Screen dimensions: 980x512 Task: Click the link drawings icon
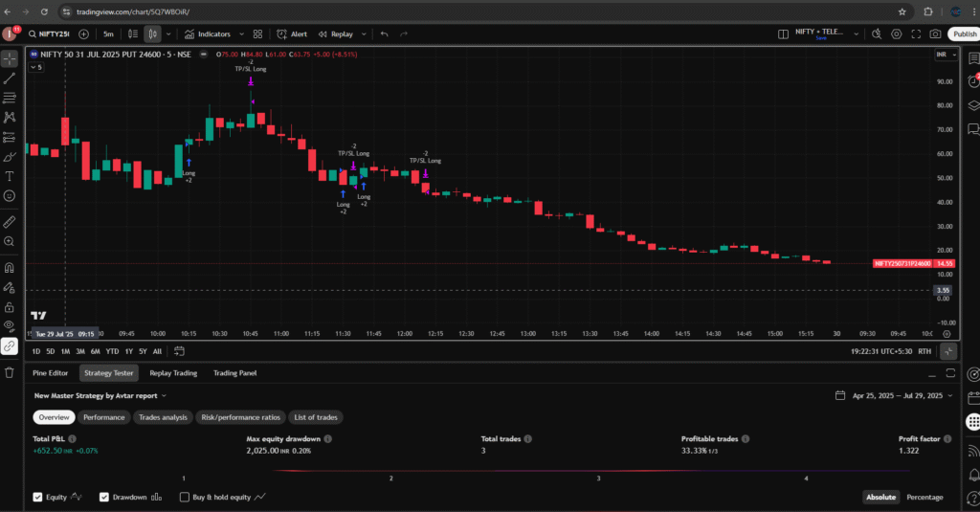tap(10, 345)
